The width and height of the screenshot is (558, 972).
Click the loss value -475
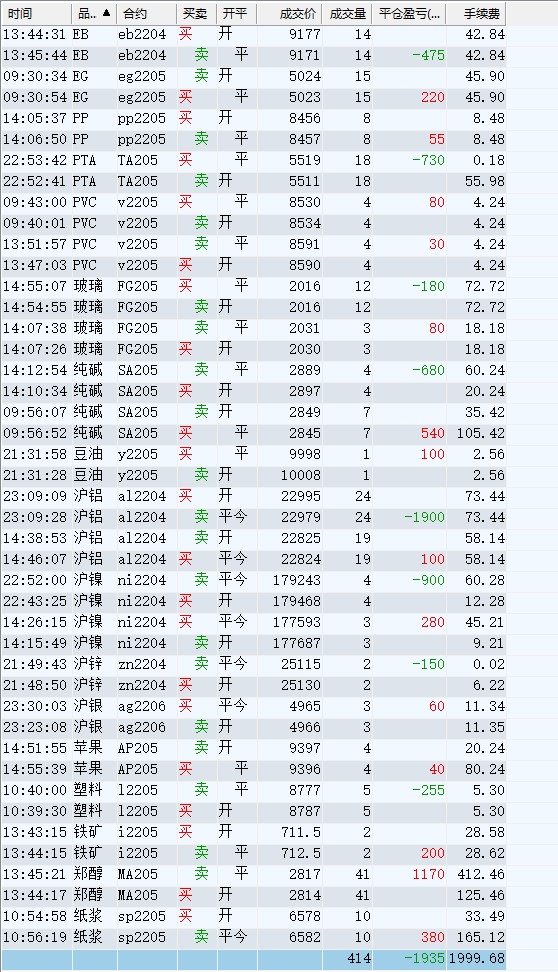click(428, 55)
